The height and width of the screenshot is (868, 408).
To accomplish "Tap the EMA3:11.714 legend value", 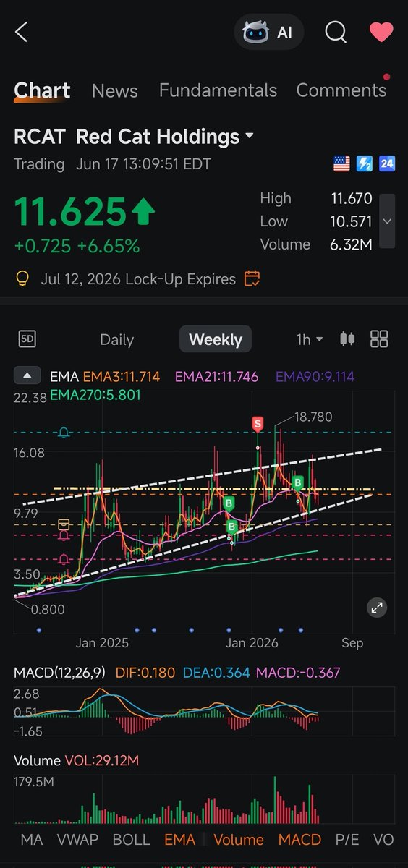I will (122, 376).
